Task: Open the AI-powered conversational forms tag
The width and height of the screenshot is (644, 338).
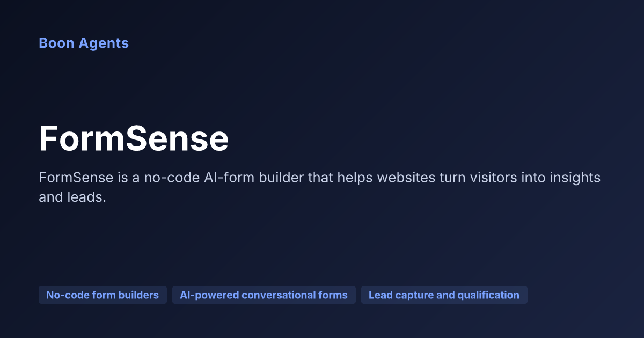Action: click(264, 295)
